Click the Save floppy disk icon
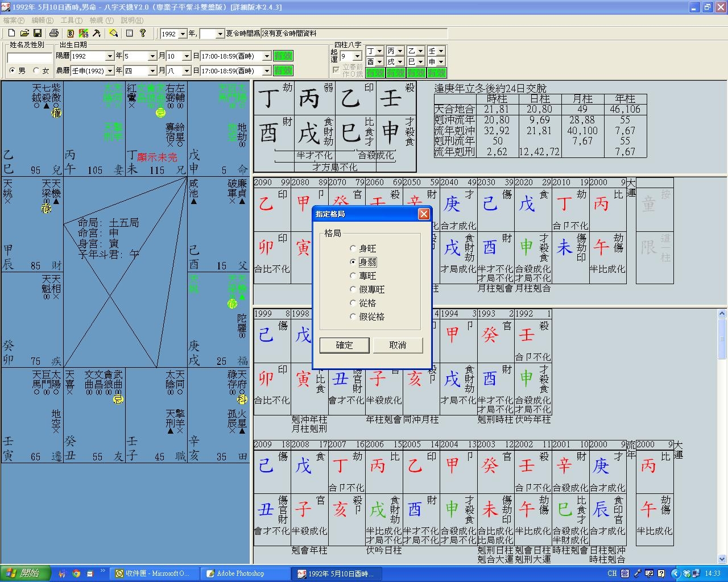This screenshot has height=582, width=728. (38, 34)
